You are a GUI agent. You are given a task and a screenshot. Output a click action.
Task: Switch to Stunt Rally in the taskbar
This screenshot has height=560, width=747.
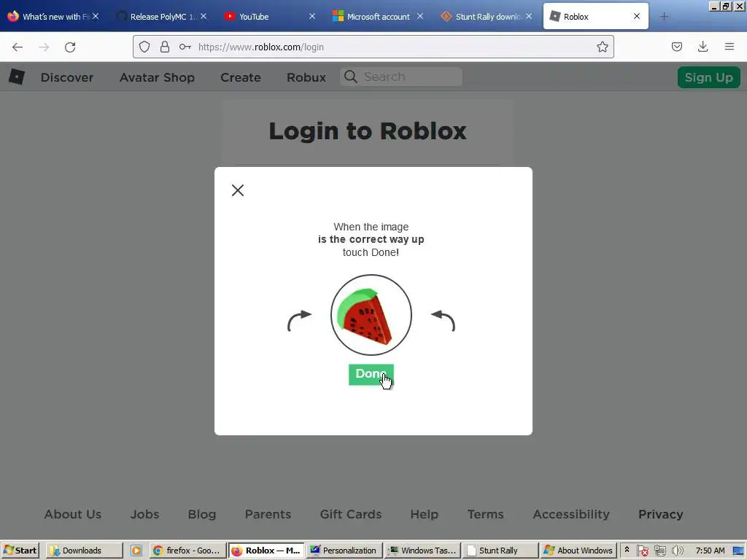click(x=500, y=551)
